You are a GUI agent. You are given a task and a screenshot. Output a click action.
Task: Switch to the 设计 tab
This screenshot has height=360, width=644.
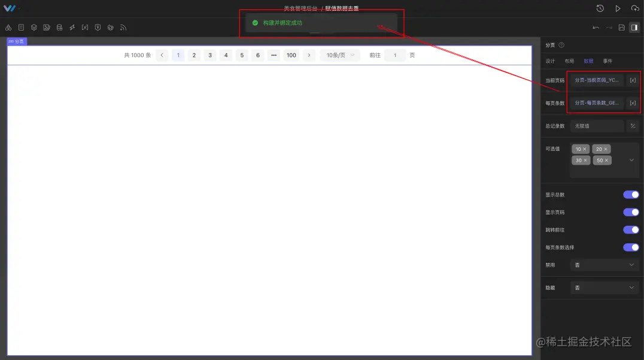[550, 61]
